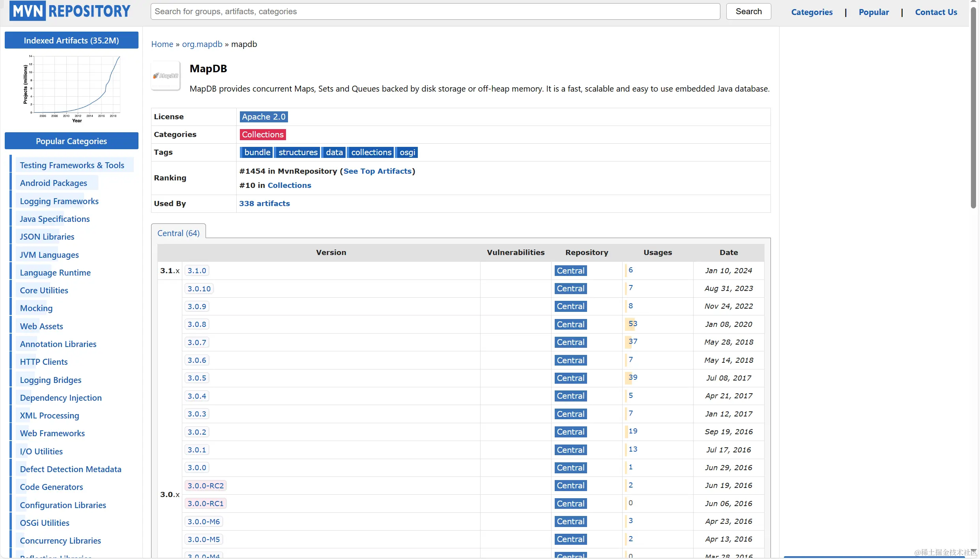Focus the artifact search input field
This screenshot has height=559, width=980.
[x=435, y=11]
